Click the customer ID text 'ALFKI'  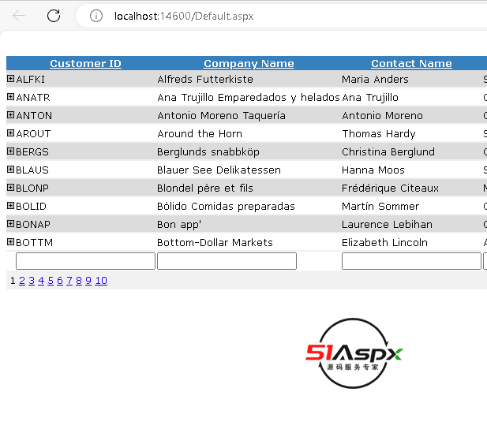coord(30,80)
